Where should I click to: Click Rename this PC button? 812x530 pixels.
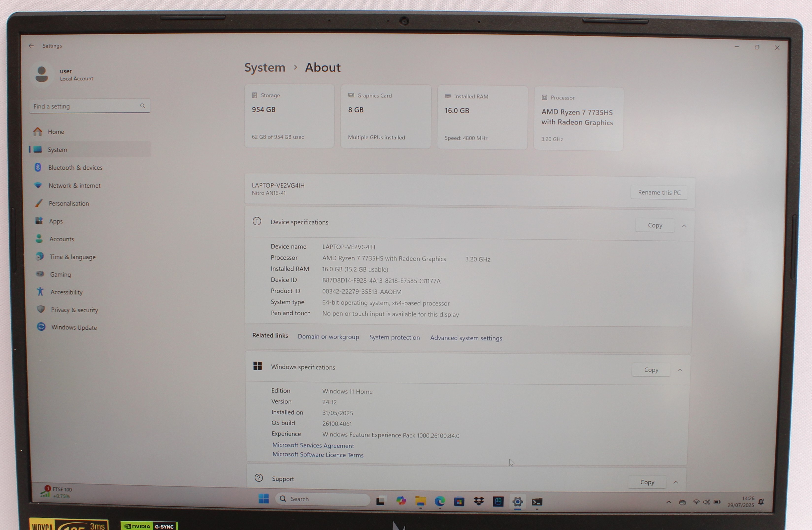pyautogui.click(x=659, y=193)
